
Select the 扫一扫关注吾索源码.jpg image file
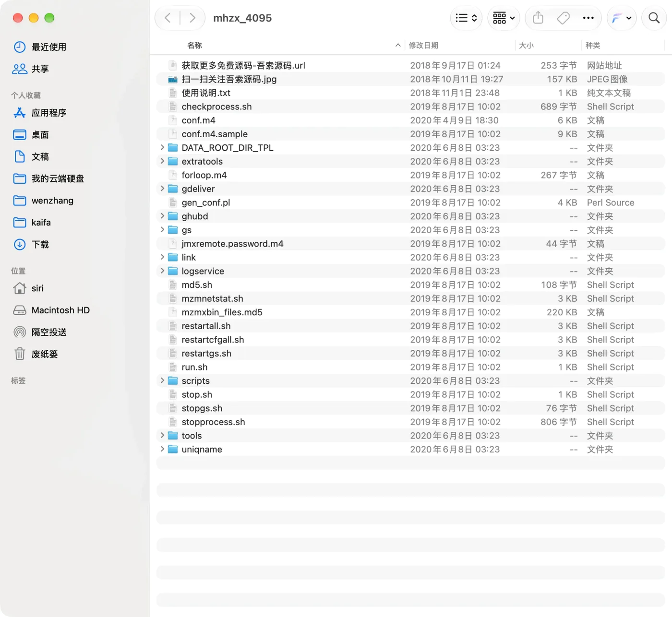coord(410,79)
